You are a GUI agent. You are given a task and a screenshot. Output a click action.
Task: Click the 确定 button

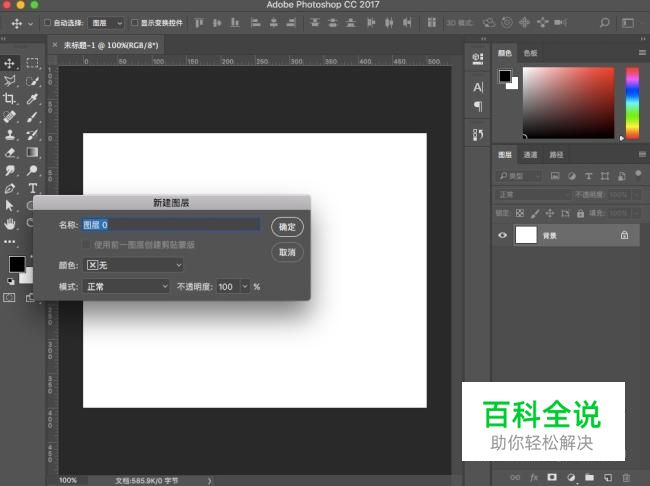point(287,227)
